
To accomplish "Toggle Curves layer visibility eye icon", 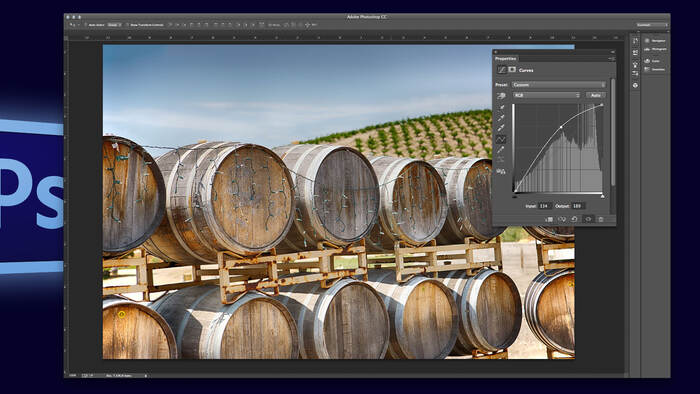I will [x=588, y=219].
